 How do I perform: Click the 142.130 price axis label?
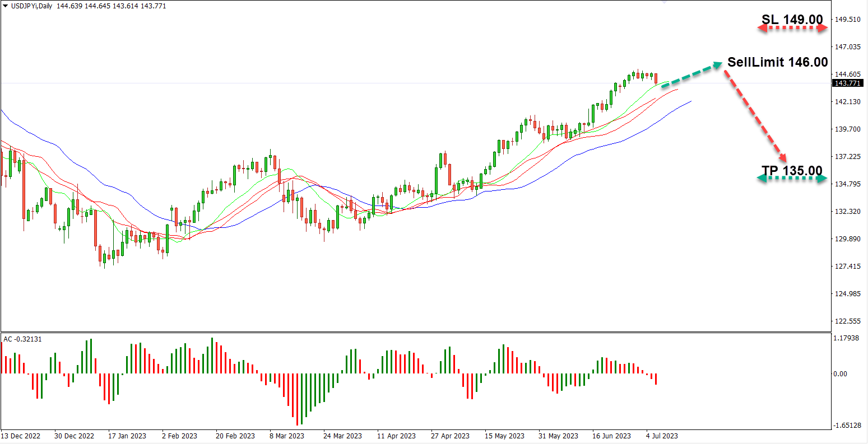coord(848,101)
